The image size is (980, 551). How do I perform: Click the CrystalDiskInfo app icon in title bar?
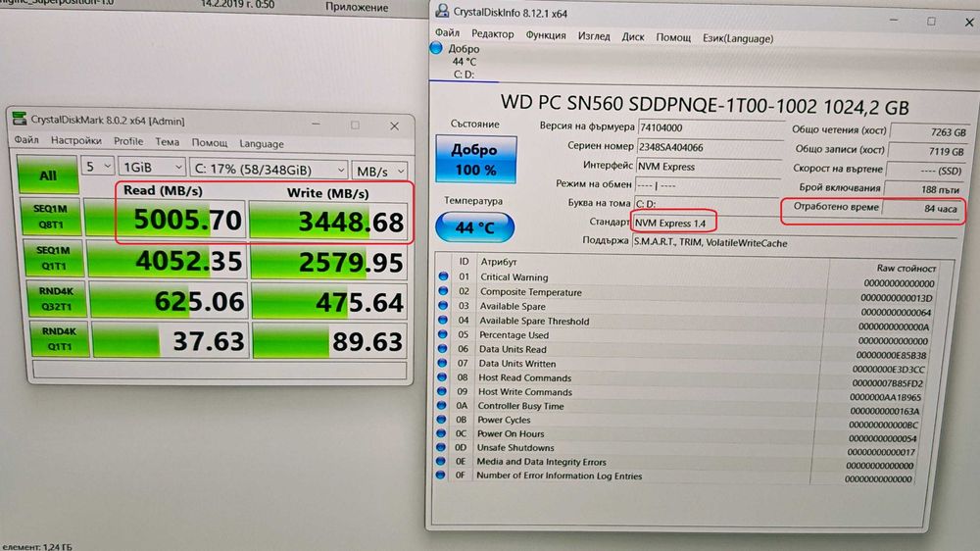coord(442,11)
